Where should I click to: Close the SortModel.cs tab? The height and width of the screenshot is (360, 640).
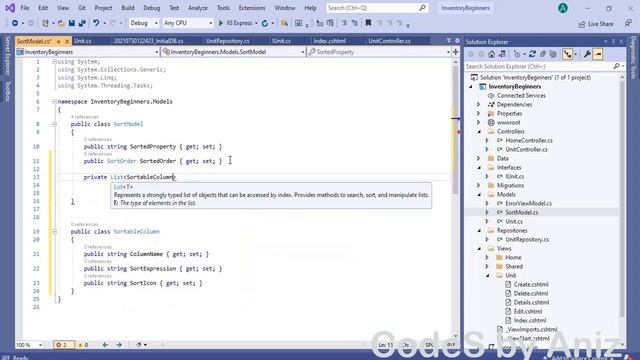click(67, 41)
